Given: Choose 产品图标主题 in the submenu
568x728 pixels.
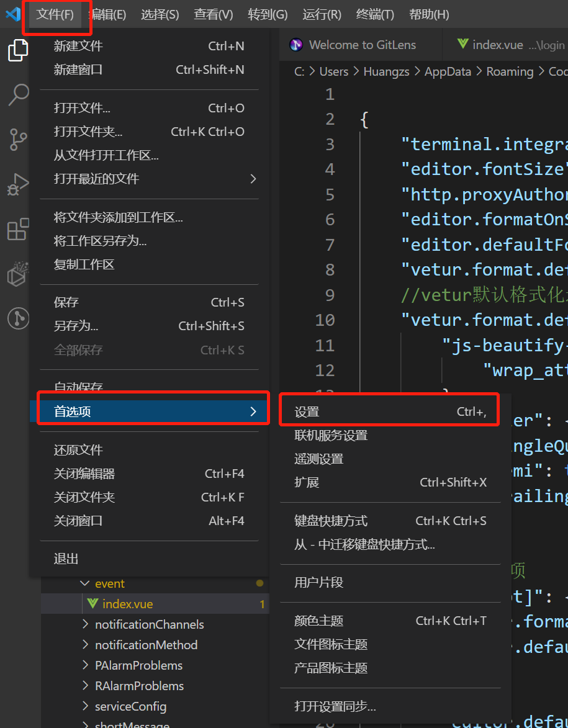Looking at the screenshot, I should 390,668.
